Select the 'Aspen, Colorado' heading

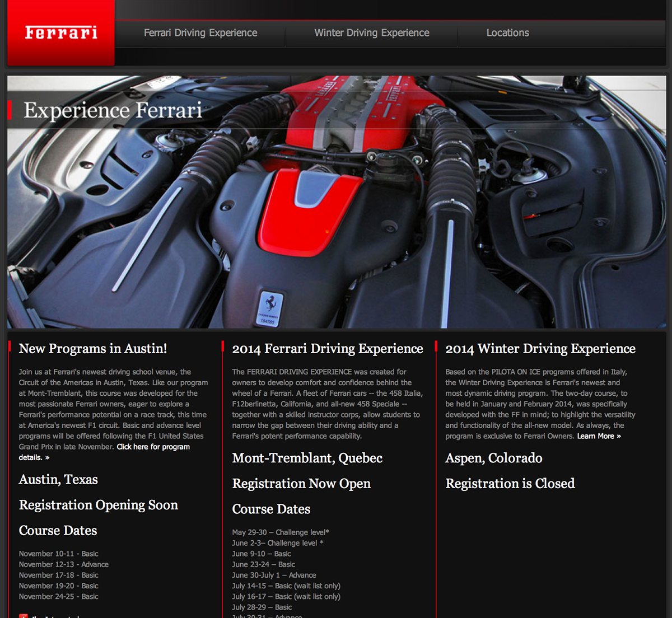pos(494,458)
